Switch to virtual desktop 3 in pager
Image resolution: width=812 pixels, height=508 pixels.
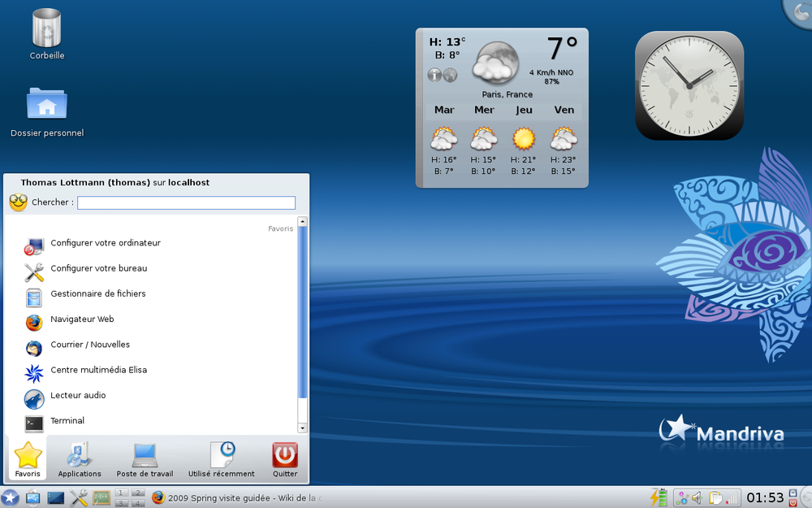[122, 503]
